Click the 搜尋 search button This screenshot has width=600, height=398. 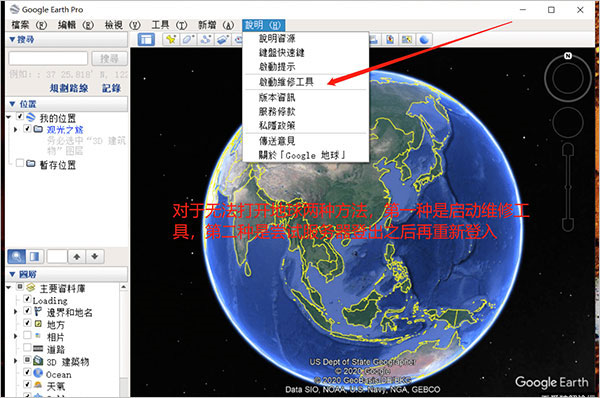pyautogui.click(x=109, y=59)
